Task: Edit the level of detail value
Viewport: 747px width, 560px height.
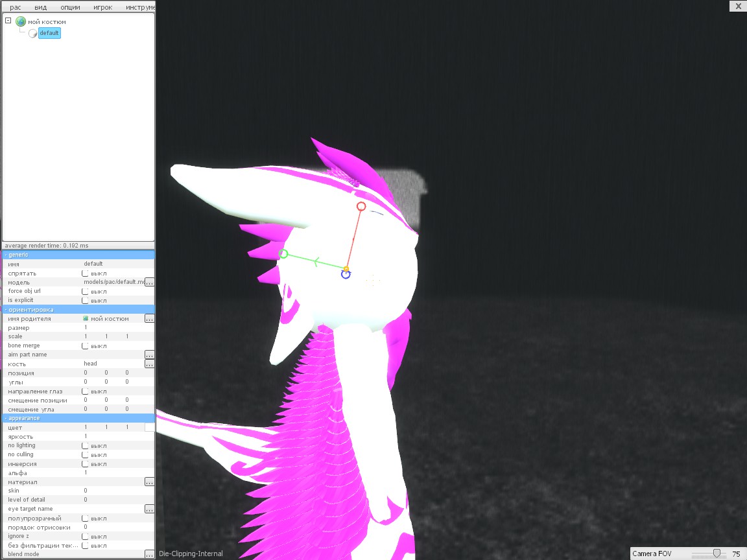Action: (x=86, y=500)
